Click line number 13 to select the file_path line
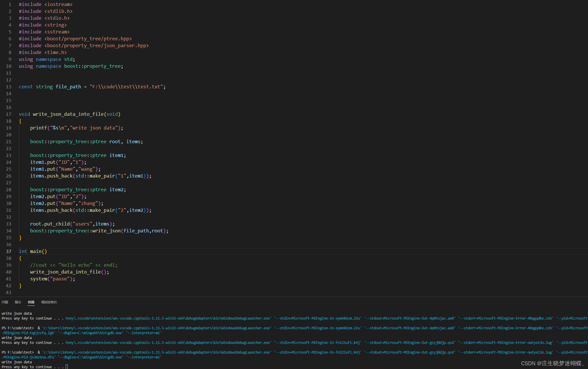 pyautogui.click(x=8, y=87)
